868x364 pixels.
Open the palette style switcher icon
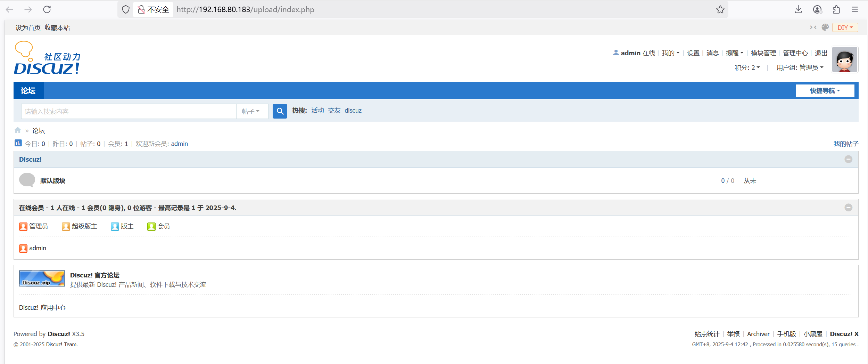tap(825, 27)
